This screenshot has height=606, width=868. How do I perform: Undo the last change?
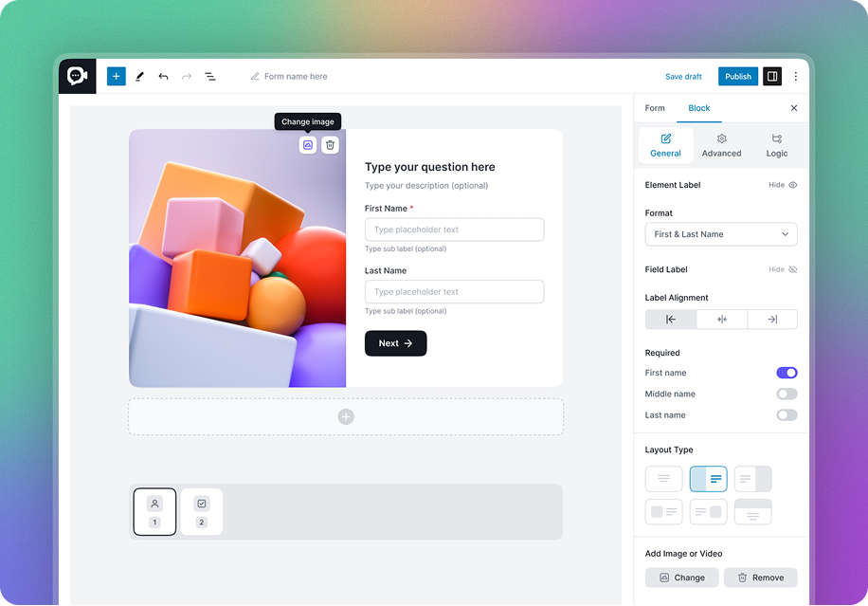[163, 77]
